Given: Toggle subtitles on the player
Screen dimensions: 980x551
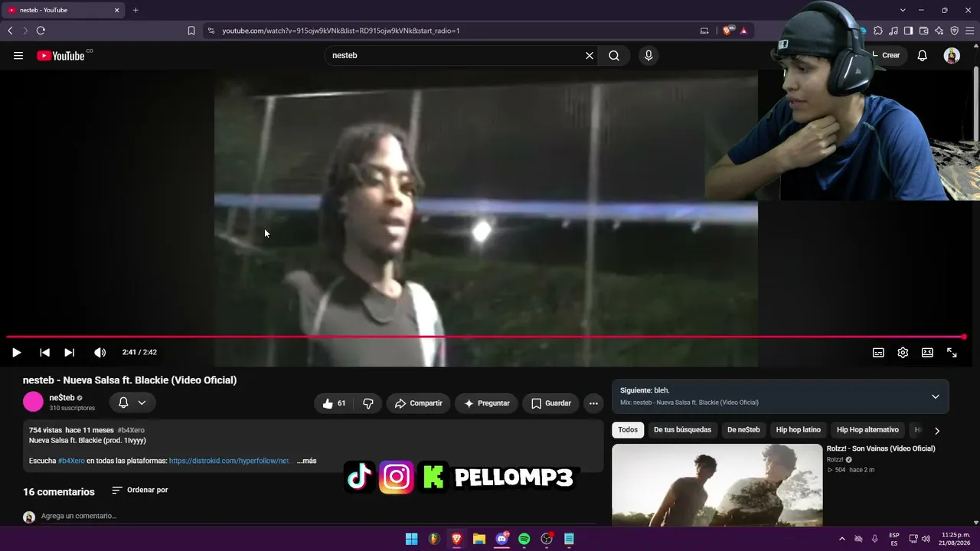Looking at the screenshot, I should 878,352.
